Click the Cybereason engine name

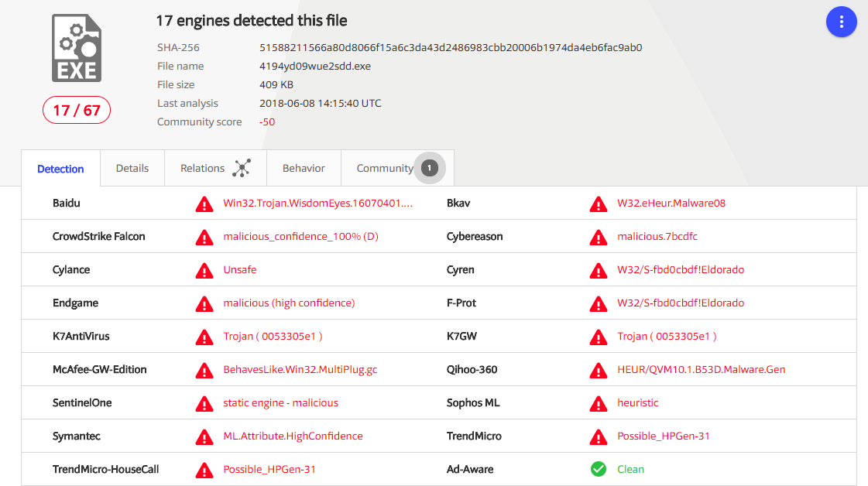(x=475, y=236)
